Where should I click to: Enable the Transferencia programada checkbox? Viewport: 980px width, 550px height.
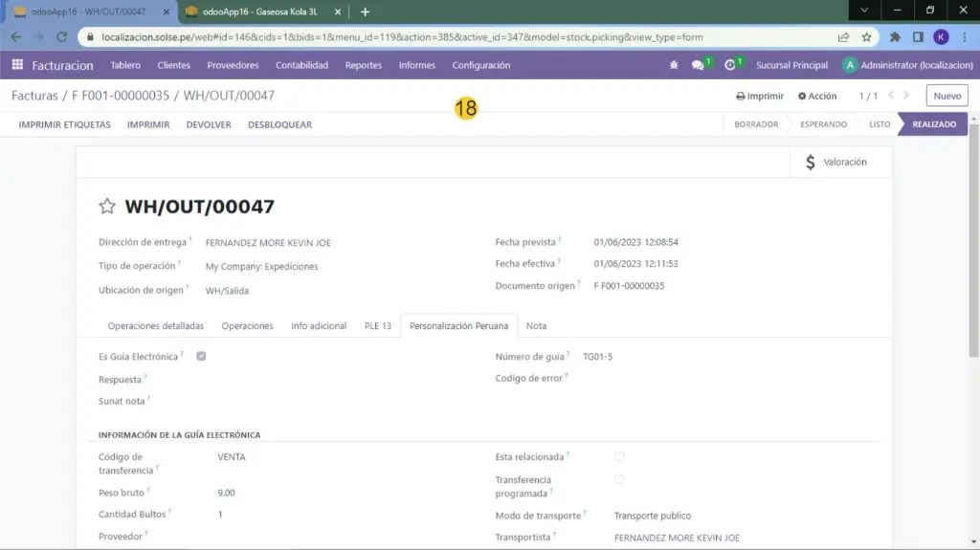(x=619, y=479)
